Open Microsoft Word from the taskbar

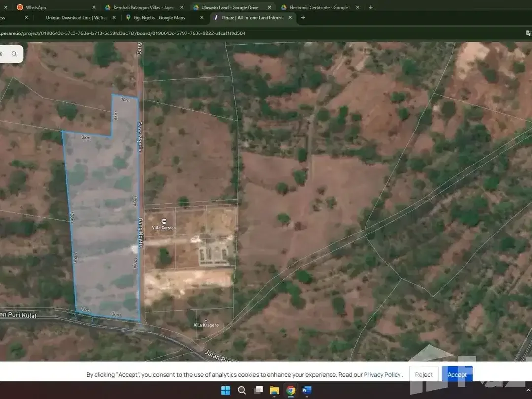[307, 390]
